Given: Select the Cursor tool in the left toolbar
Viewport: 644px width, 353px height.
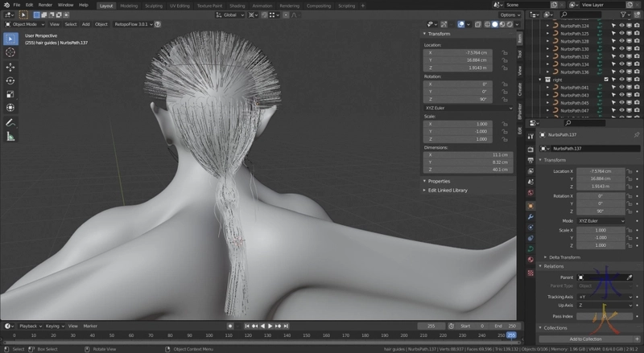Looking at the screenshot, I should coord(10,52).
